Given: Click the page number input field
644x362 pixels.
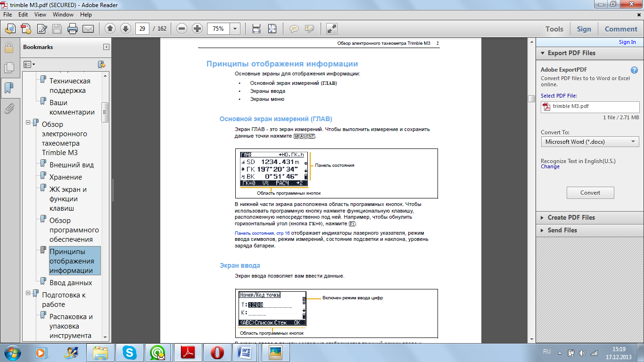Looking at the screenshot, I should tap(142, 29).
